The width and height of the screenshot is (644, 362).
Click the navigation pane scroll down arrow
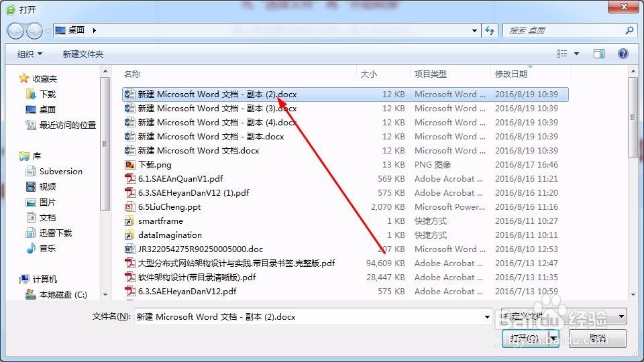tap(105, 295)
